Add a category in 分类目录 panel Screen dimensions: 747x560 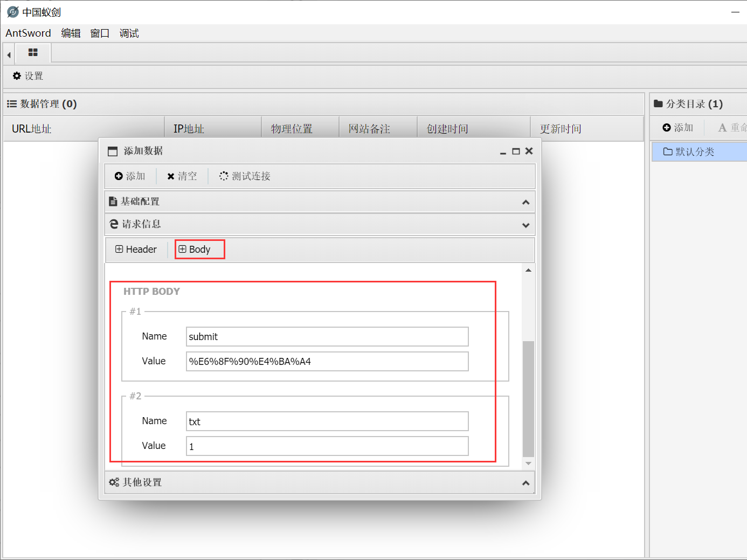677,128
